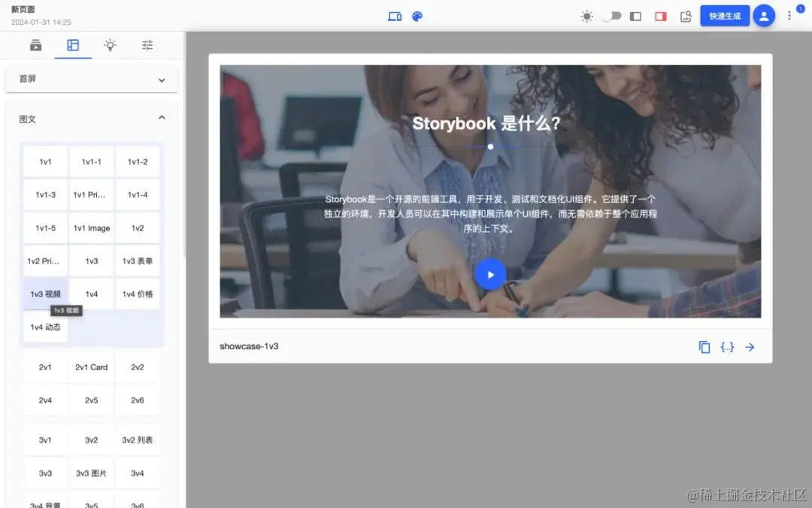The height and width of the screenshot is (508, 812).
Task: Select the 3v3 图片 block
Action: [x=92, y=473]
